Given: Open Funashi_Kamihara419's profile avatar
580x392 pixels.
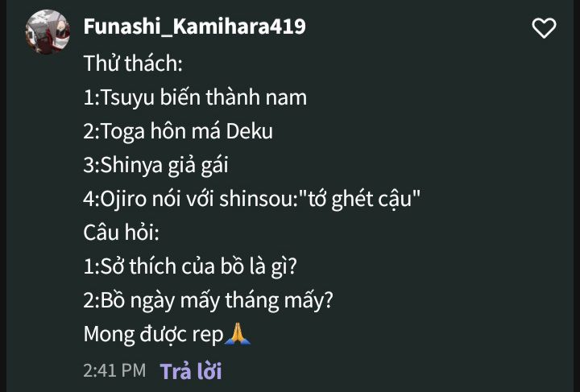Looking at the screenshot, I should tap(48, 32).
